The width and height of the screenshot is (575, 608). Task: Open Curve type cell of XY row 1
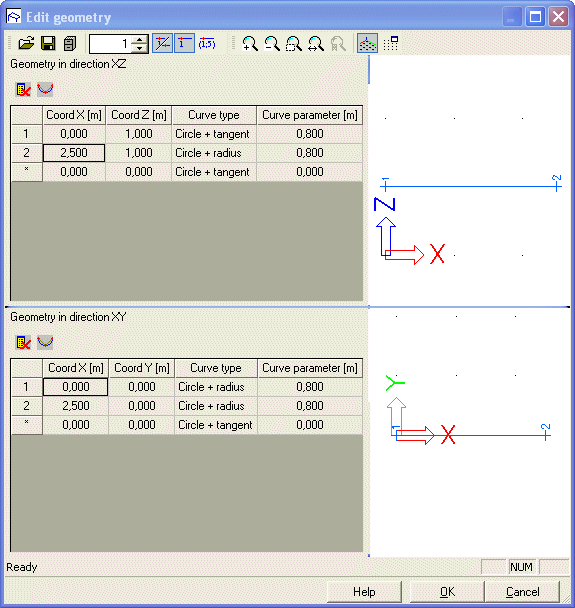[216, 387]
